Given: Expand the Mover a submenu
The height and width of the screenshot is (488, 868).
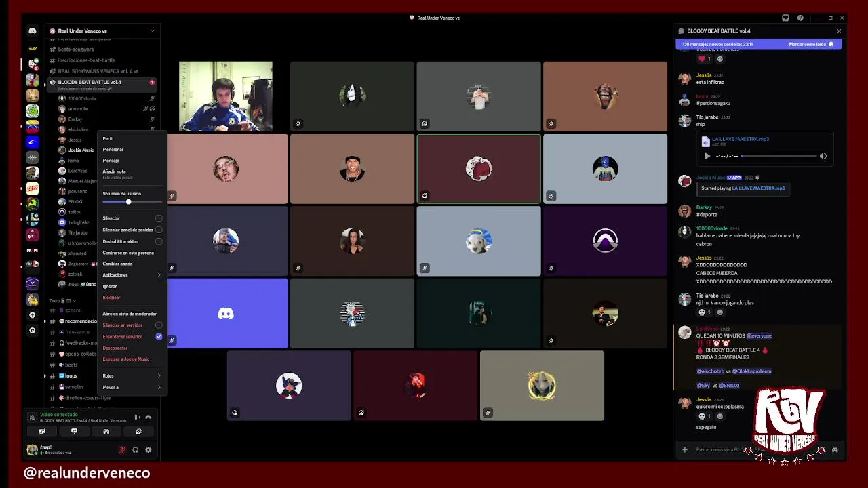Looking at the screenshot, I should click(x=132, y=387).
